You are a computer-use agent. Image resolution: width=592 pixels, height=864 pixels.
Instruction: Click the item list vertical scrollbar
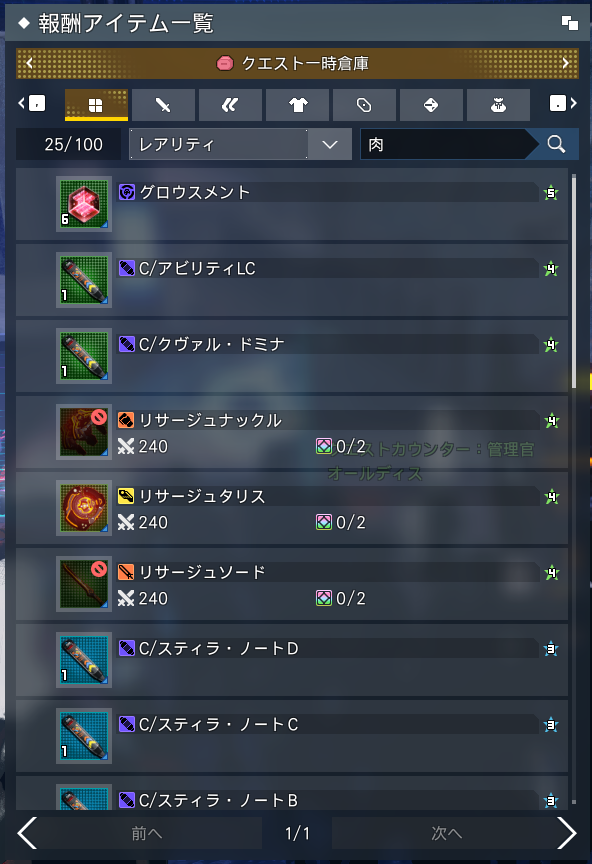pos(574,489)
